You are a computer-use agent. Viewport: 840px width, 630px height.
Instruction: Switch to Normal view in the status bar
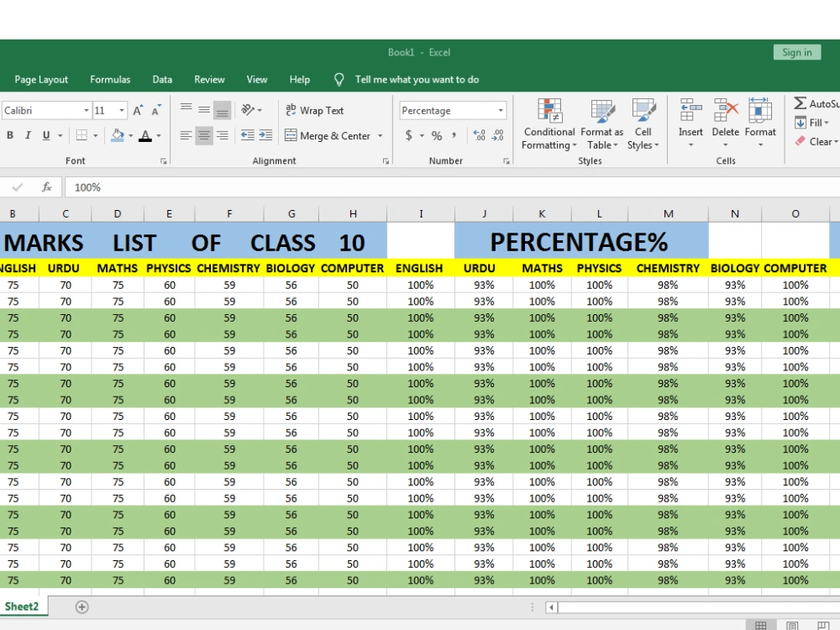click(x=760, y=625)
